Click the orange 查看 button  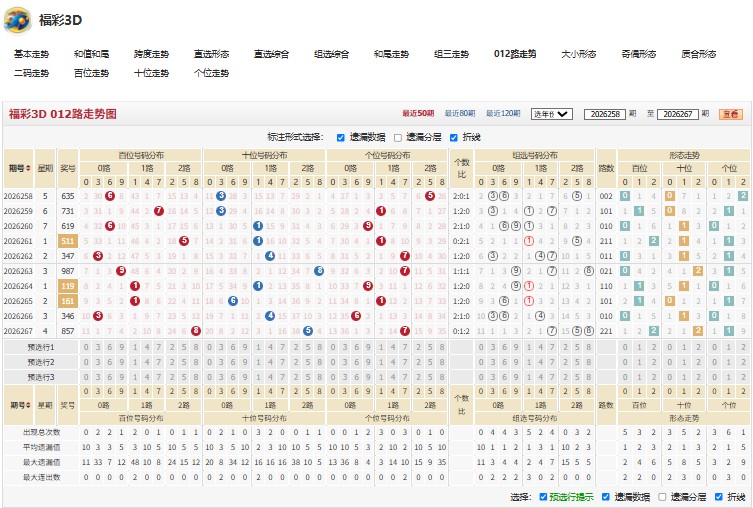coord(730,114)
